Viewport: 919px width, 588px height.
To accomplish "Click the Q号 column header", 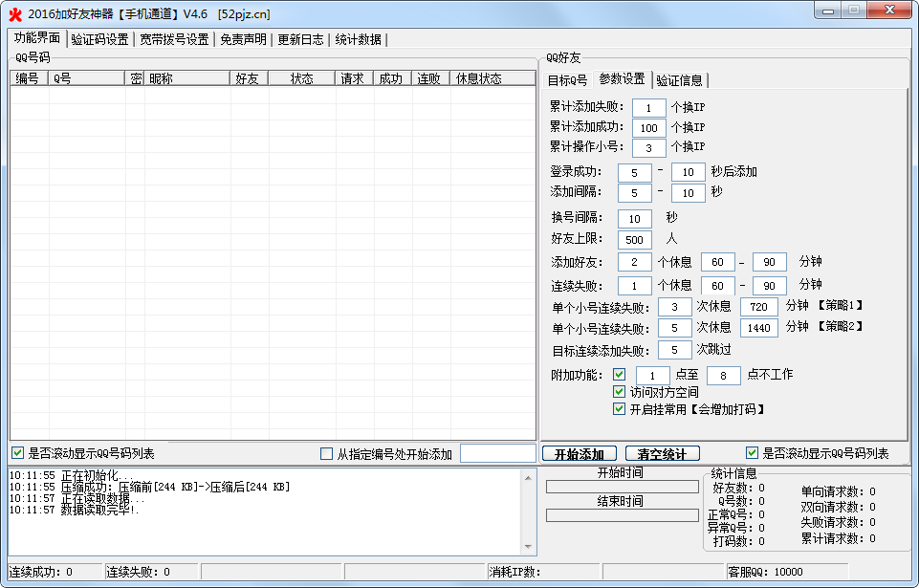I will pyautogui.click(x=88, y=78).
